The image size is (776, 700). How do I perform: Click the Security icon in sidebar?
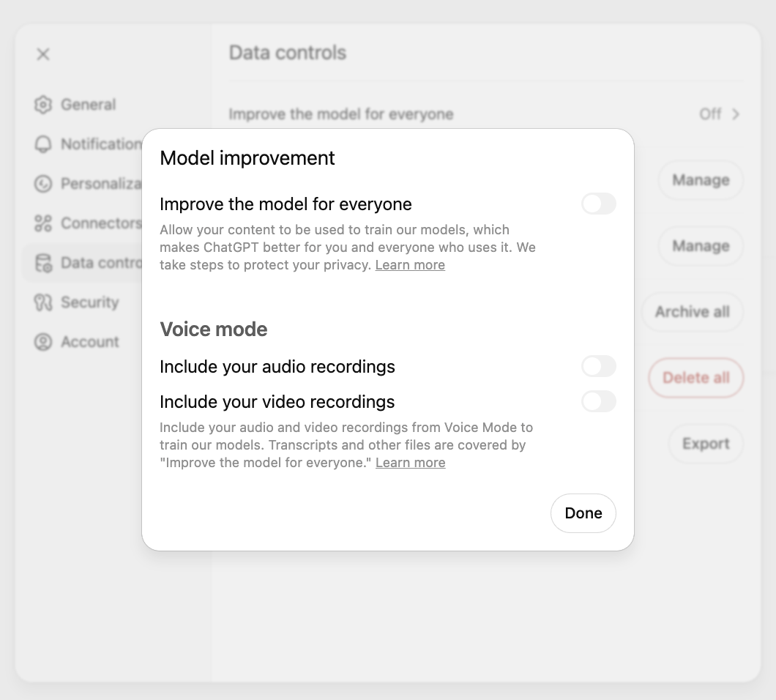tap(43, 302)
